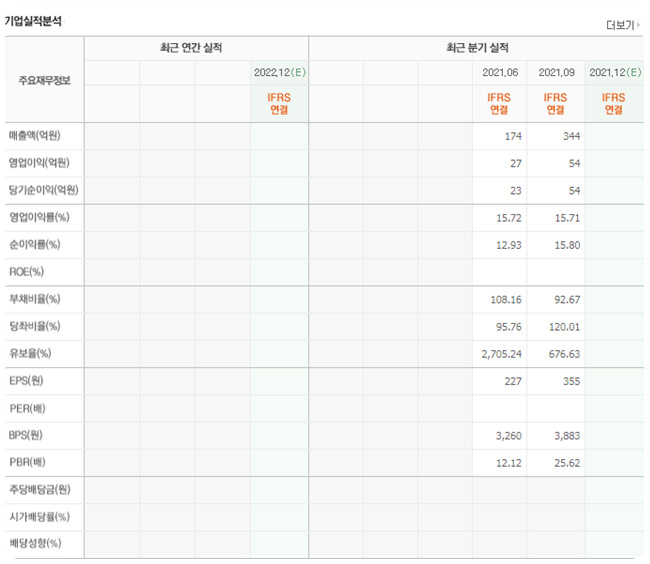Click the 2021.12(E) column header
This screenshot has height=564, width=650.
615,73
